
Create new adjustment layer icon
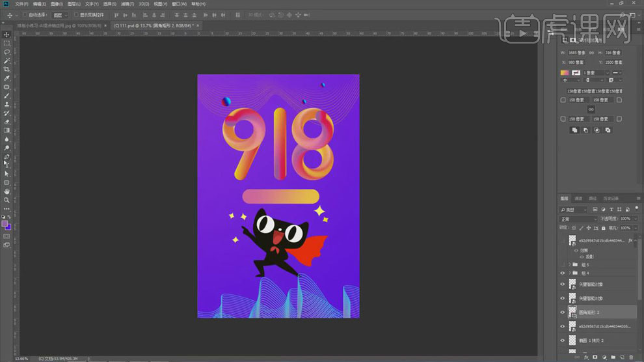pyautogui.click(x=604, y=357)
